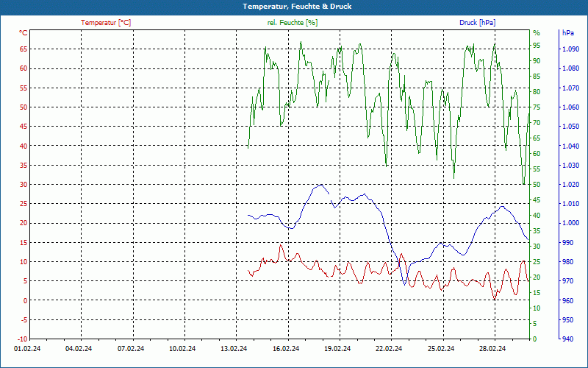Select the date label 16.02.24
The image size is (588, 368).
click(x=286, y=349)
